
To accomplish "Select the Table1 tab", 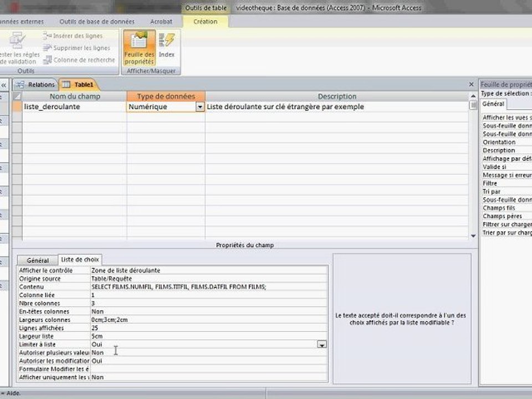I will coord(79,84).
